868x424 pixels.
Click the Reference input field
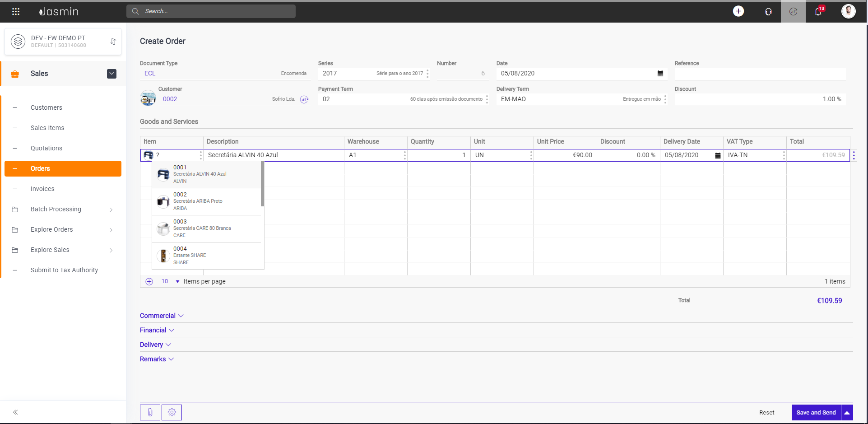click(x=760, y=74)
